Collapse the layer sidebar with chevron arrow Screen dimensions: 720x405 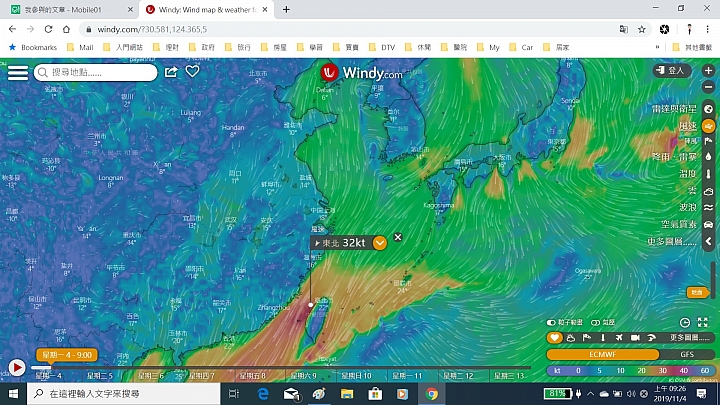(x=708, y=242)
